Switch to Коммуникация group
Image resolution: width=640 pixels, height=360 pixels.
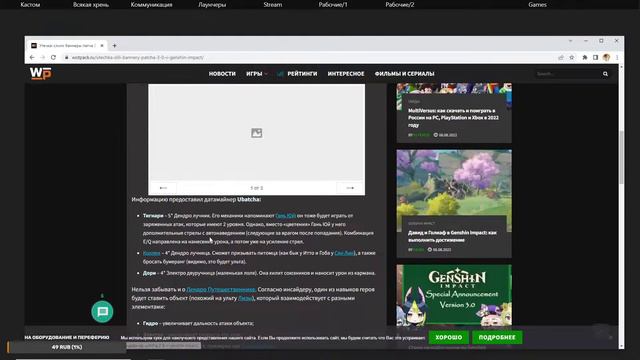[151, 4]
